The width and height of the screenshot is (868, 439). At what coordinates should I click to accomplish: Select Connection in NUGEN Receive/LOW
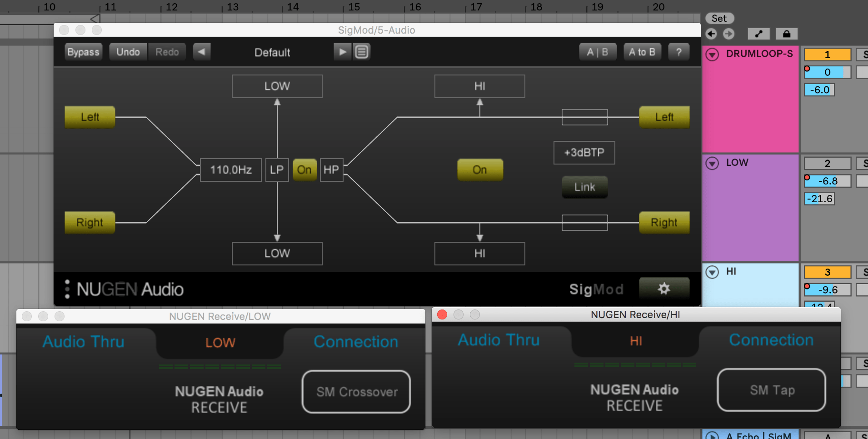click(356, 342)
